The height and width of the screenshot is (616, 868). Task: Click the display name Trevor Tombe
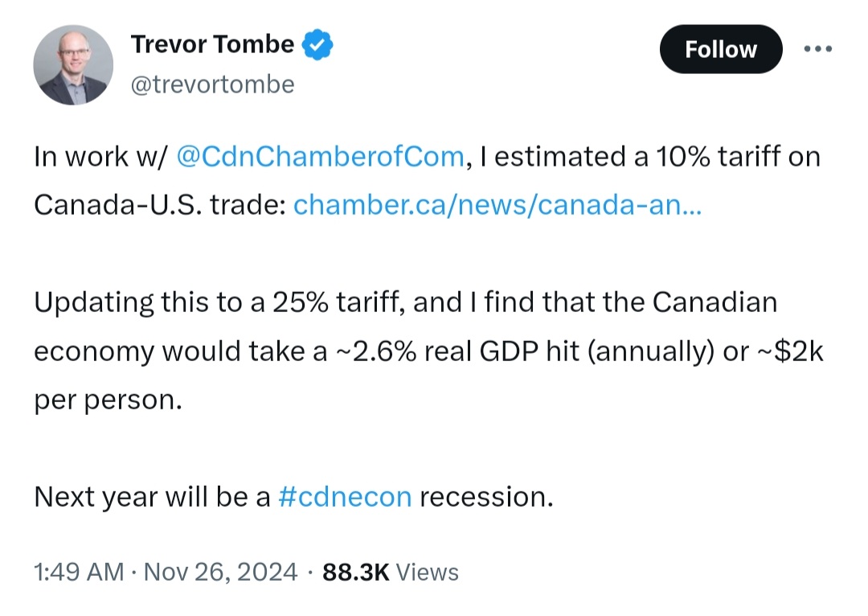(212, 44)
